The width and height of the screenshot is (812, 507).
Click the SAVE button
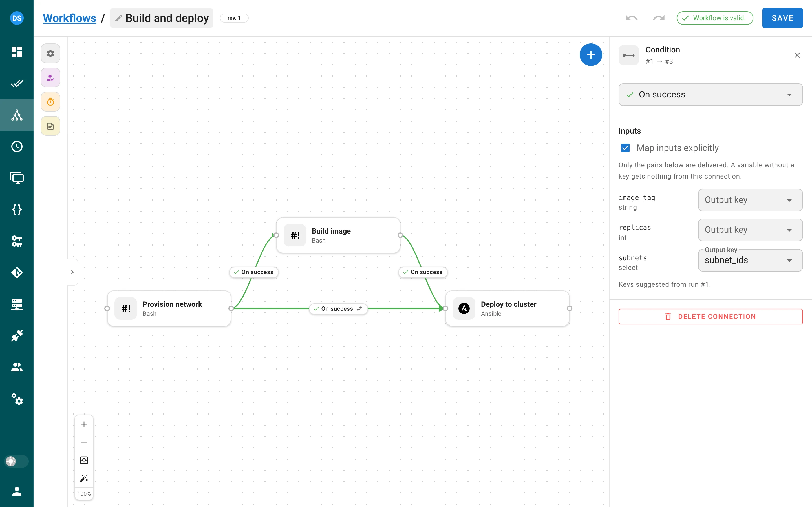point(782,18)
